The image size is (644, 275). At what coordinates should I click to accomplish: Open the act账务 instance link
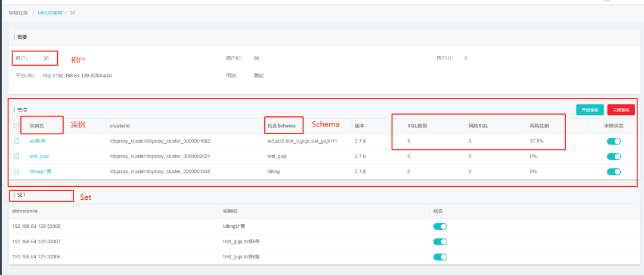click(x=37, y=141)
